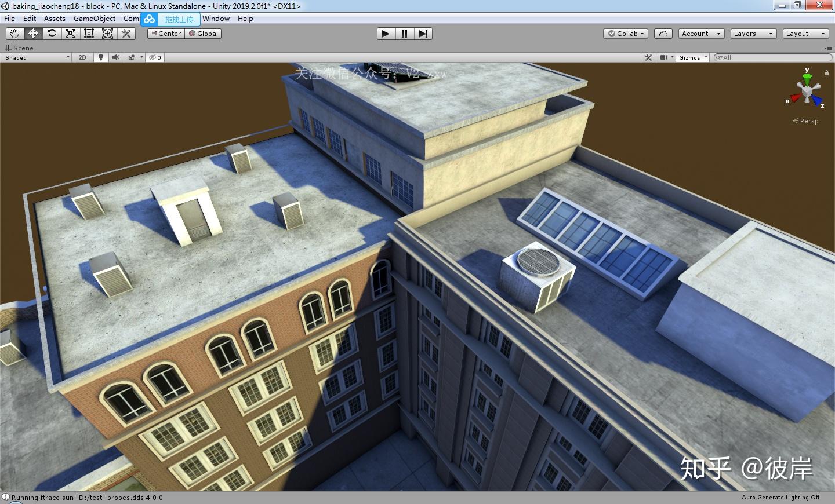
Task: Step one frame forward
Action: coord(423,34)
